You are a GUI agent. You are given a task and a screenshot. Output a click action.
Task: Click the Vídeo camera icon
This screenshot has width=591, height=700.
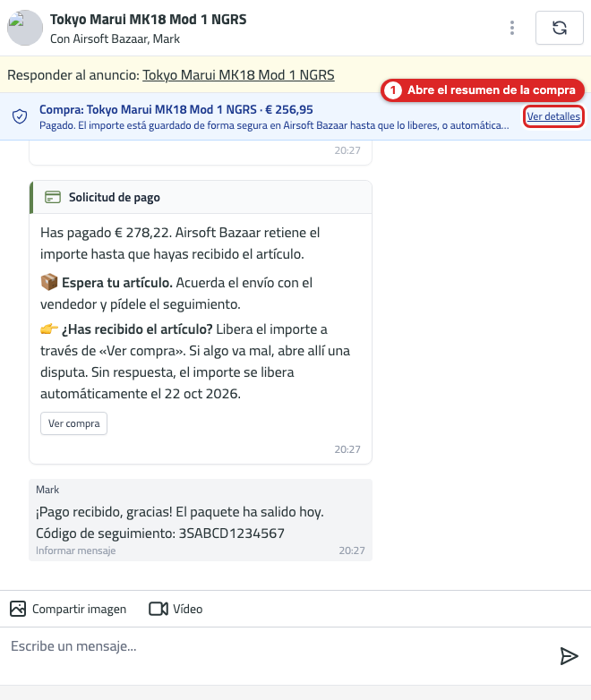point(158,609)
